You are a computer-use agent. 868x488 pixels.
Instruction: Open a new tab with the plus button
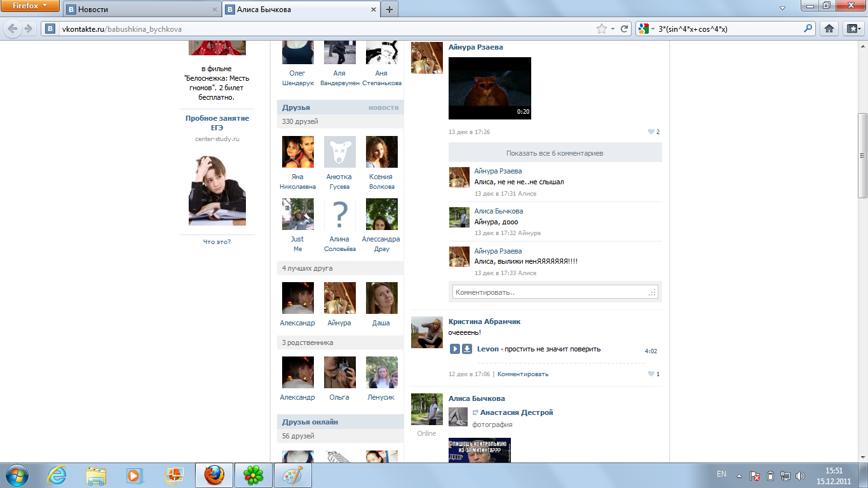390,10
